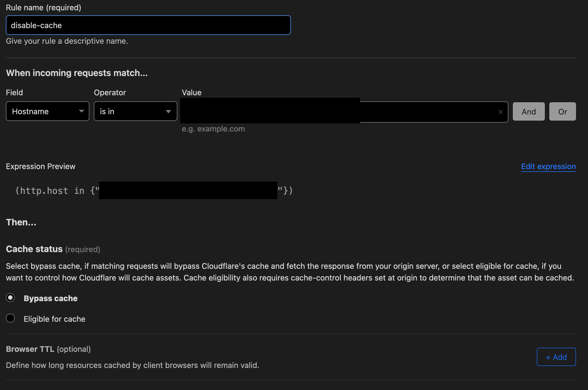Viewport: 588px width, 390px height.
Task: Open the Edit expression link
Action: 548,166
